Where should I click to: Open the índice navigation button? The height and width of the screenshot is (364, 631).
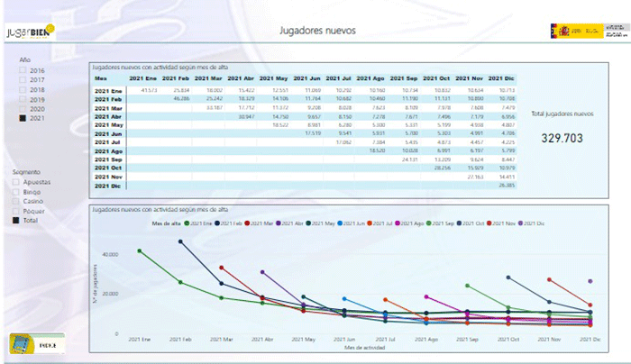click(37, 343)
